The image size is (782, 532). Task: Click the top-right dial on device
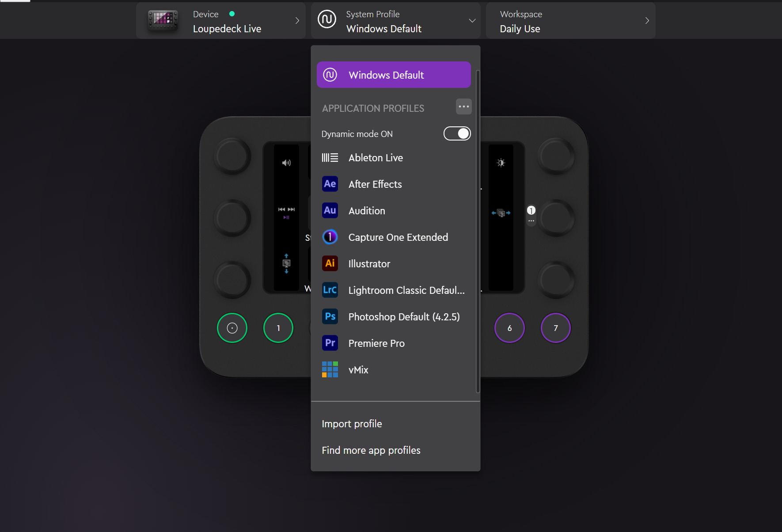556,156
